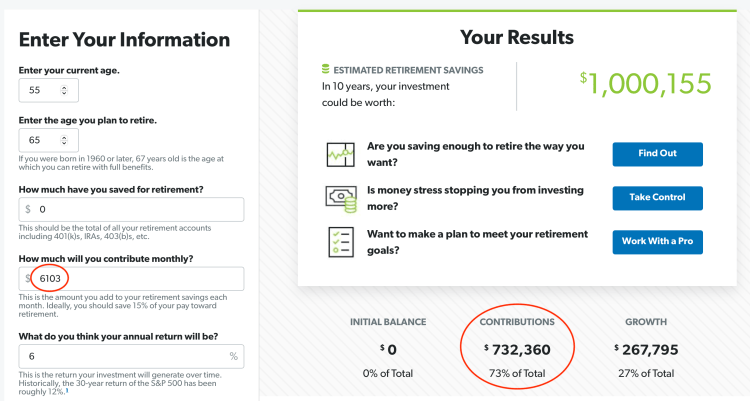Click the dollar sign in monthly contribution field
750x401 pixels.
pos(28,279)
